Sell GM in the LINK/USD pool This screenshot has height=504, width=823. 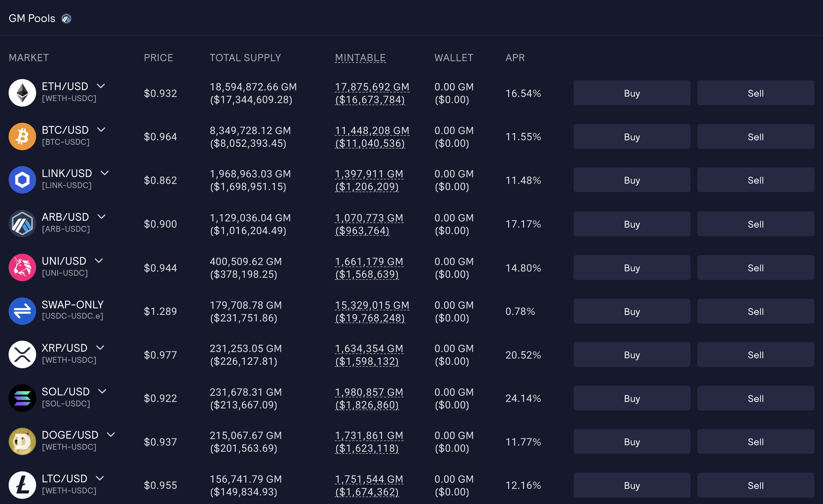(x=756, y=180)
